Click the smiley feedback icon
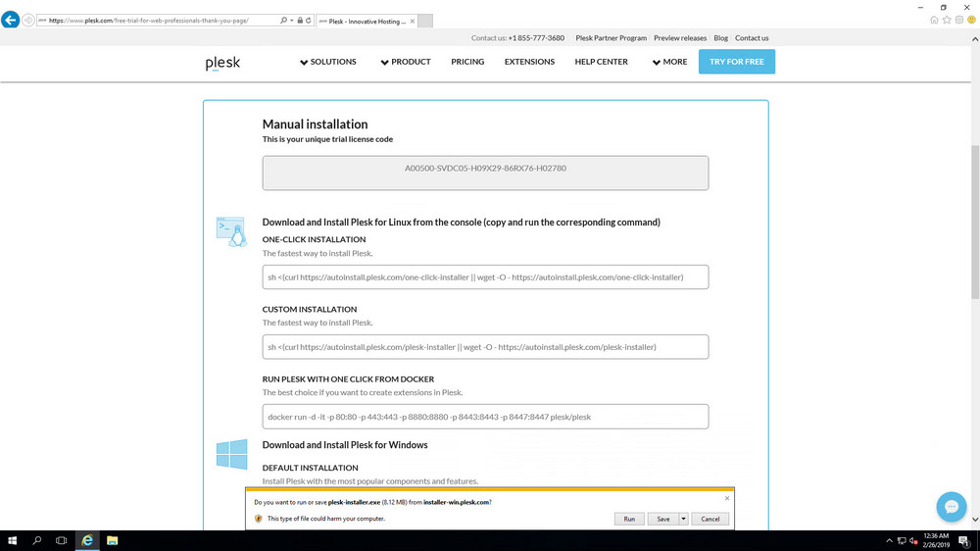 (971, 20)
